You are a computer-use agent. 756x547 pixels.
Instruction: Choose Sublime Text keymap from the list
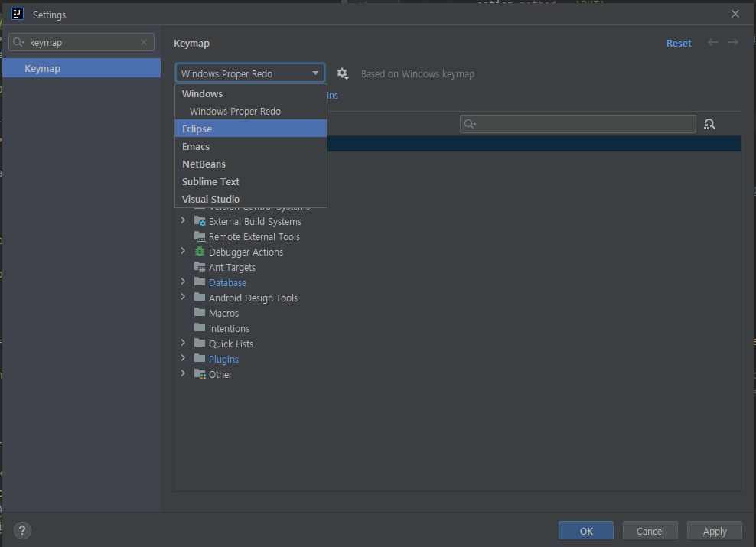coord(251,181)
